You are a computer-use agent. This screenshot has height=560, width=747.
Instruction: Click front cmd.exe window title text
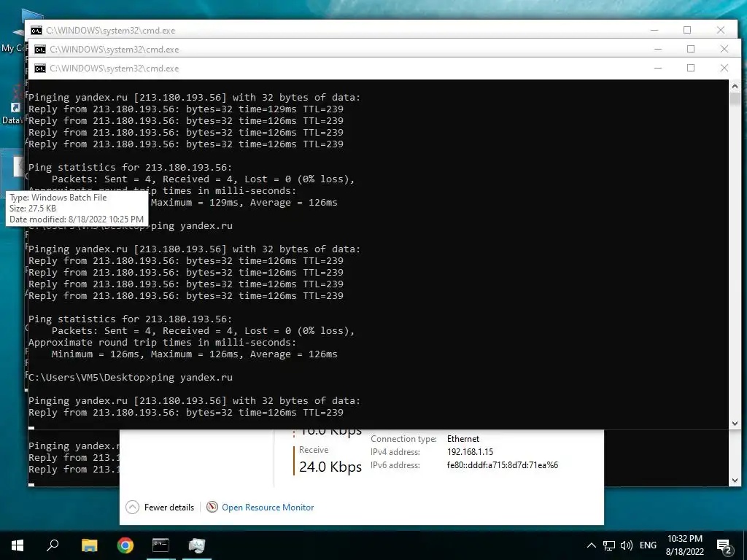115,69
